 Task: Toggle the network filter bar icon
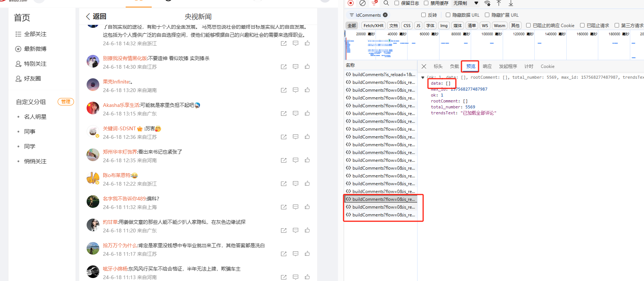point(374,3)
